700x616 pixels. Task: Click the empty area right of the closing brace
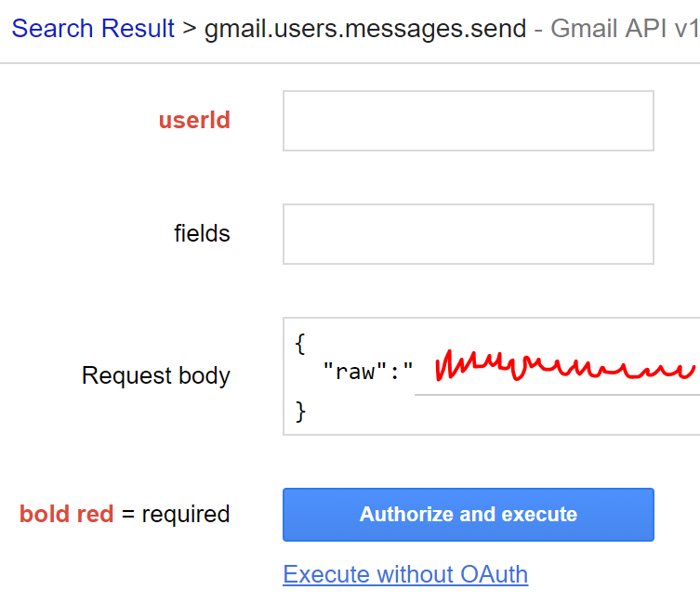point(502,412)
